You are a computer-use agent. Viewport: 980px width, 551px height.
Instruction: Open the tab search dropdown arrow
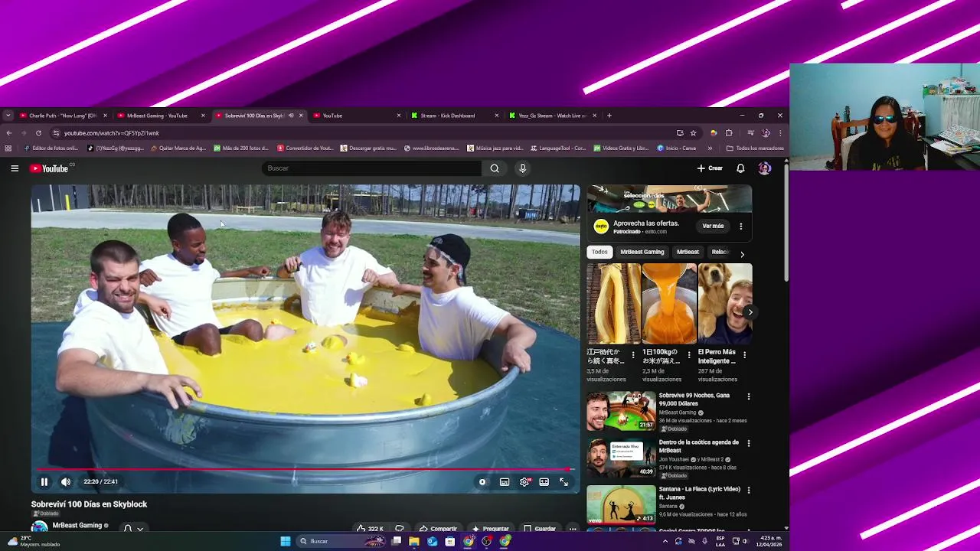click(x=8, y=116)
